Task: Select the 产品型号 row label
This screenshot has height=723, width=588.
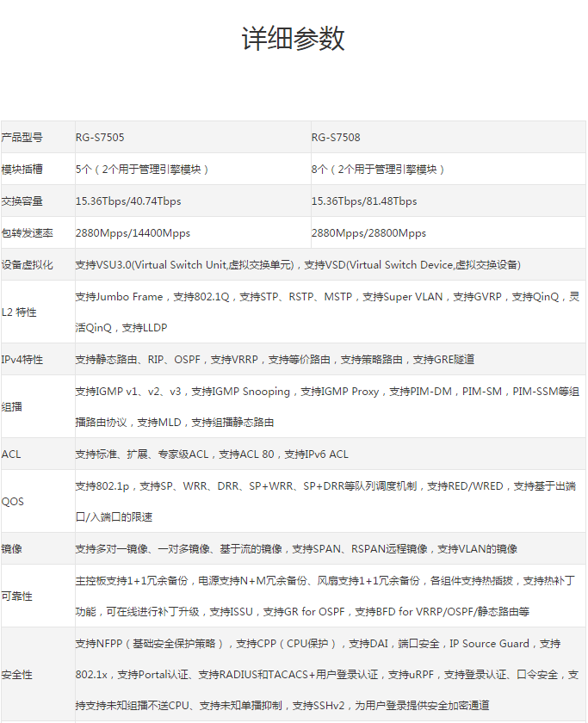Action: [x=22, y=138]
